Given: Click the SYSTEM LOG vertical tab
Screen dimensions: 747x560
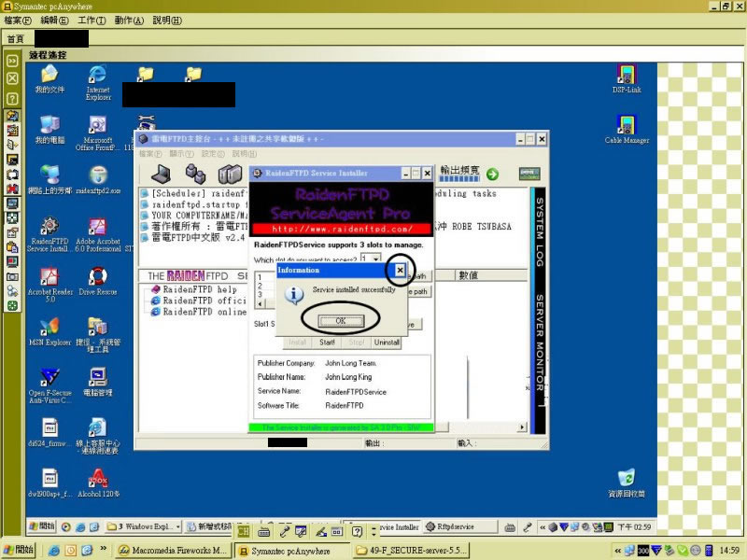Looking at the screenshot, I should point(540,232).
